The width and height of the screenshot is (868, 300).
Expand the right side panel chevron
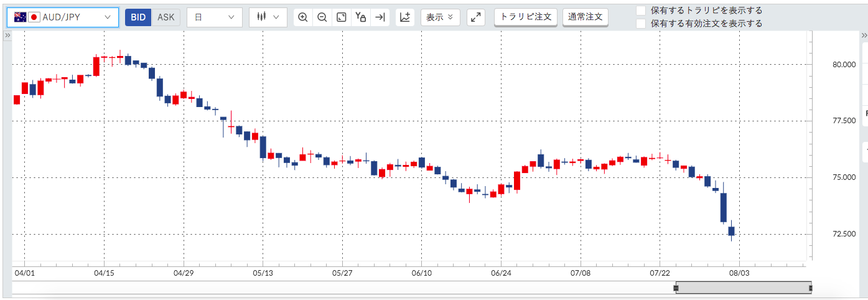pos(864,36)
